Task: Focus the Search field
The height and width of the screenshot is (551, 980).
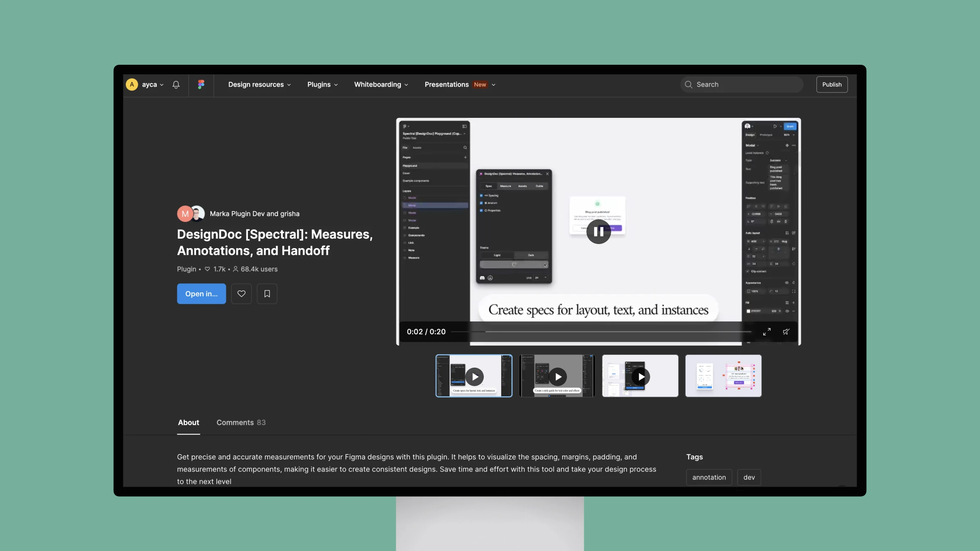Action: [742, 85]
